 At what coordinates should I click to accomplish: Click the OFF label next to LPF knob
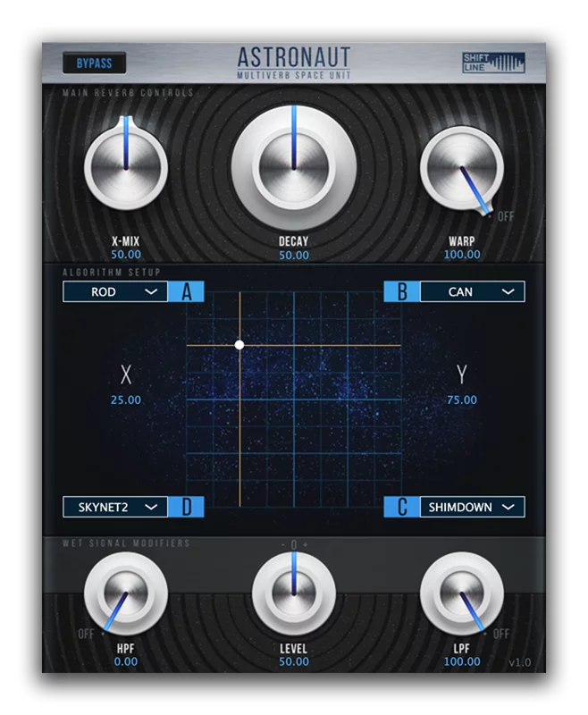[x=501, y=634]
